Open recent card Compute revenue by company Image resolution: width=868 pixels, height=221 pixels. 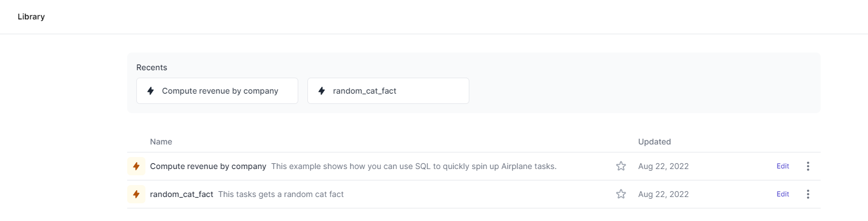(x=217, y=91)
